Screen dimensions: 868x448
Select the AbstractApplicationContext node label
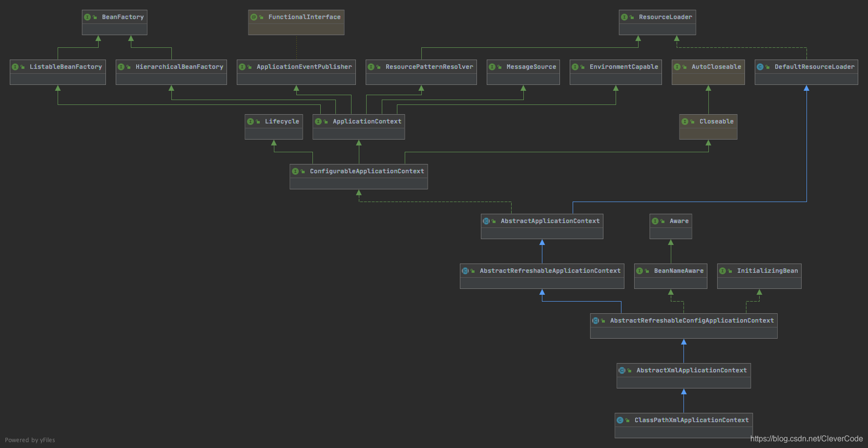(550, 221)
